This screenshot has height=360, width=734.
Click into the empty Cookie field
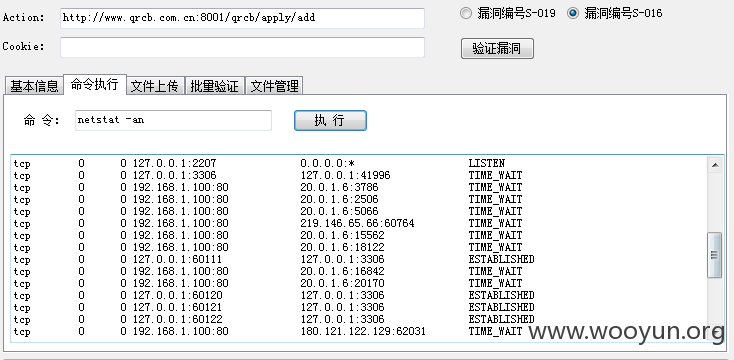242,47
